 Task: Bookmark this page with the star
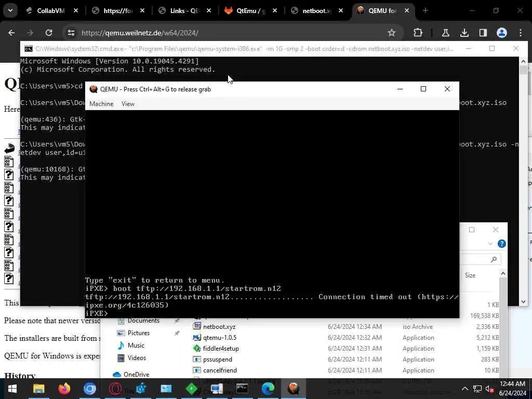[x=392, y=33]
